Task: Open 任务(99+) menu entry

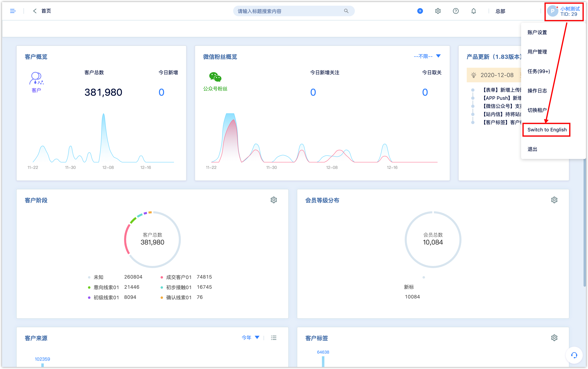Action: 539,71
